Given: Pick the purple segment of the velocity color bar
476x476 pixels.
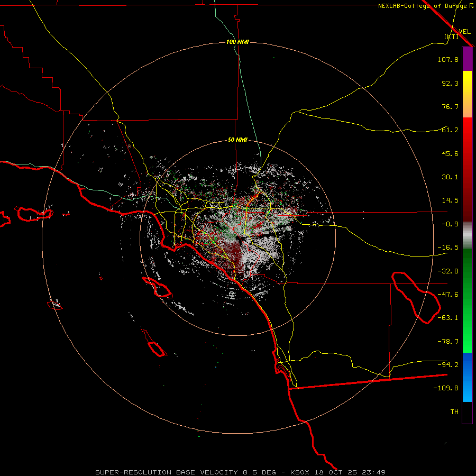Looking at the screenshot, I should [x=467, y=59].
